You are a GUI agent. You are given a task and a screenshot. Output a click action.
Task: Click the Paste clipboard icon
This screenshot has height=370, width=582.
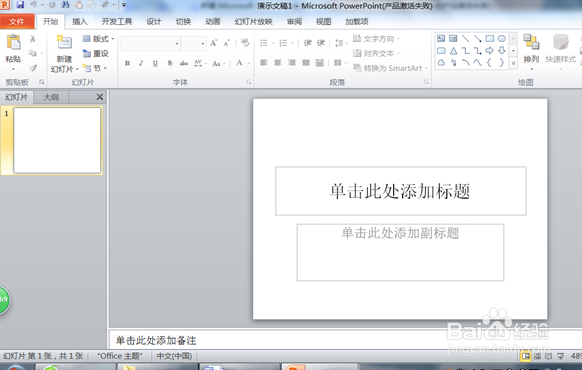click(13, 42)
